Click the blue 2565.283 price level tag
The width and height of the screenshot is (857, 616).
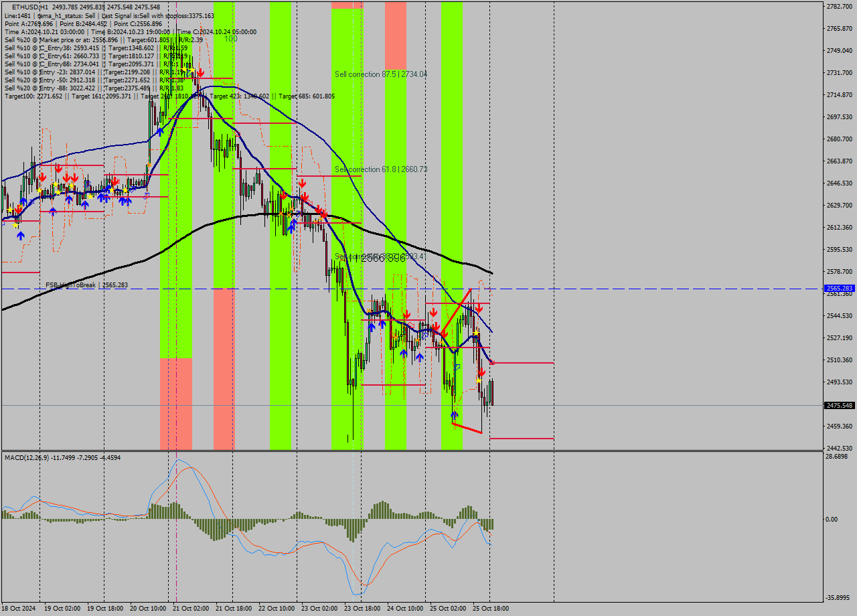point(840,288)
